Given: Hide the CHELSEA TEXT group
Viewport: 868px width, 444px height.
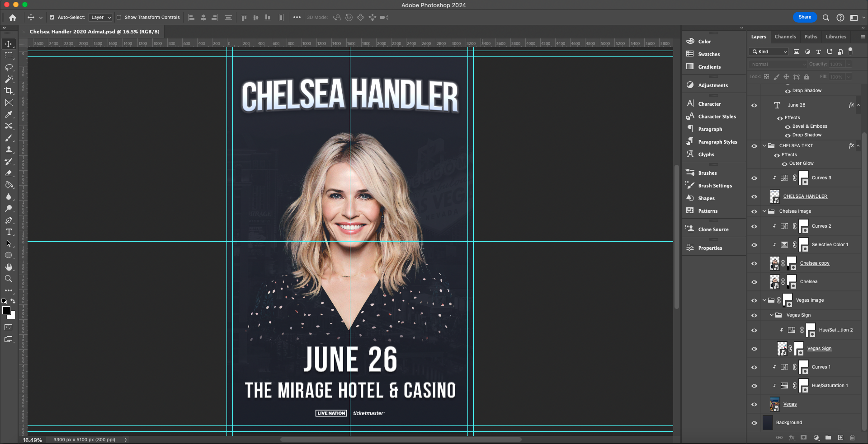Looking at the screenshot, I should (754, 146).
